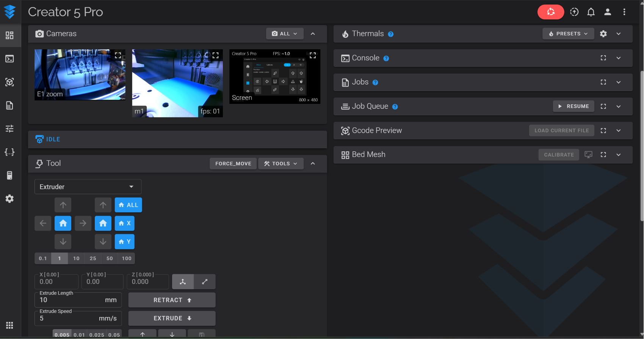Viewport: 644px width, 339px height.
Task: Collapse the Tool panel
Action: coord(313,163)
